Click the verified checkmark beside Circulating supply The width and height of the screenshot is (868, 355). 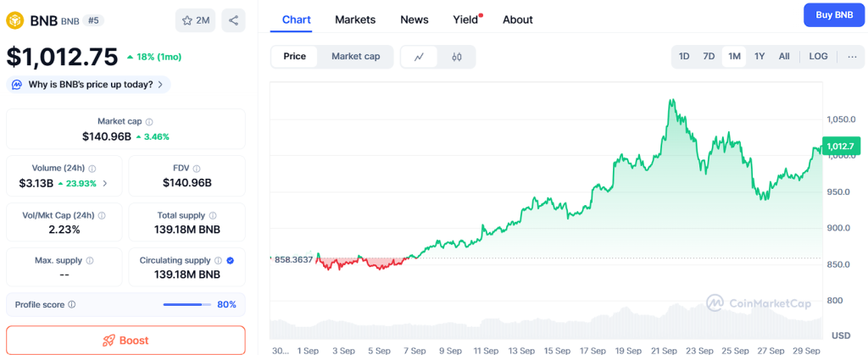231,260
